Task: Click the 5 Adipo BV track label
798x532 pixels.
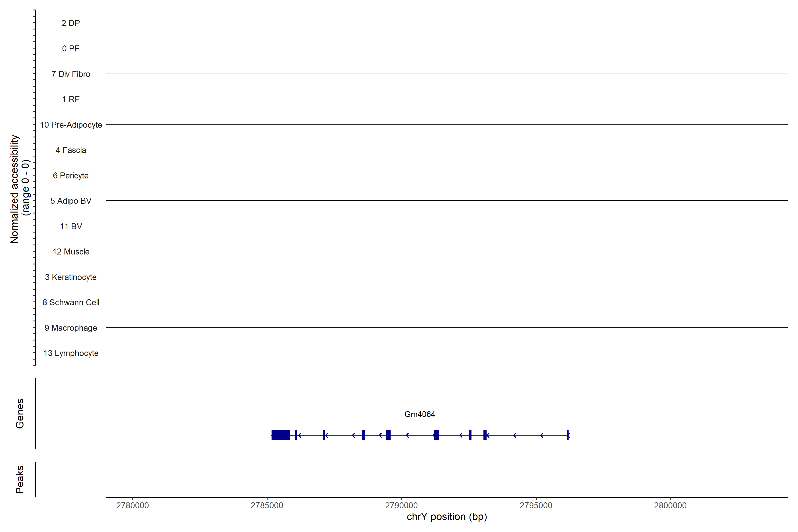Action: coord(70,201)
